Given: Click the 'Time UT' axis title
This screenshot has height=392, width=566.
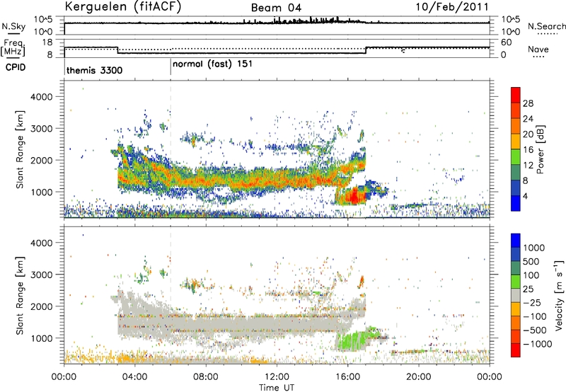Looking at the screenshot, I should click(x=277, y=388).
